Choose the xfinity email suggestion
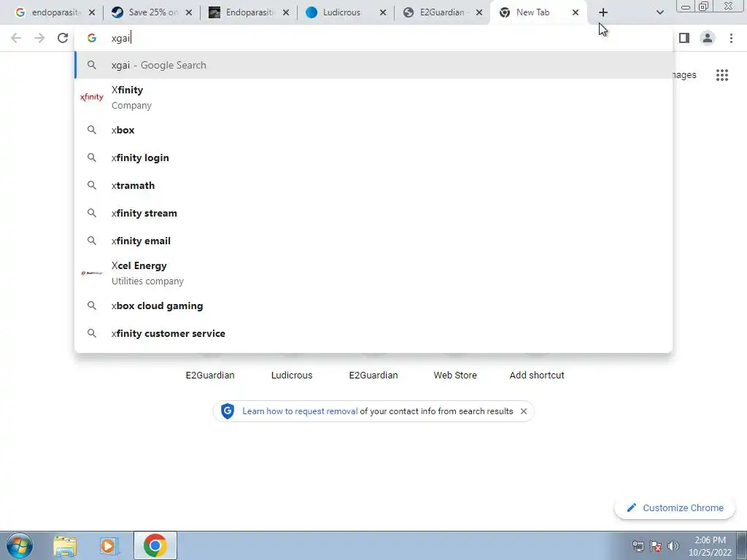This screenshot has height=560, width=747. (x=373, y=241)
